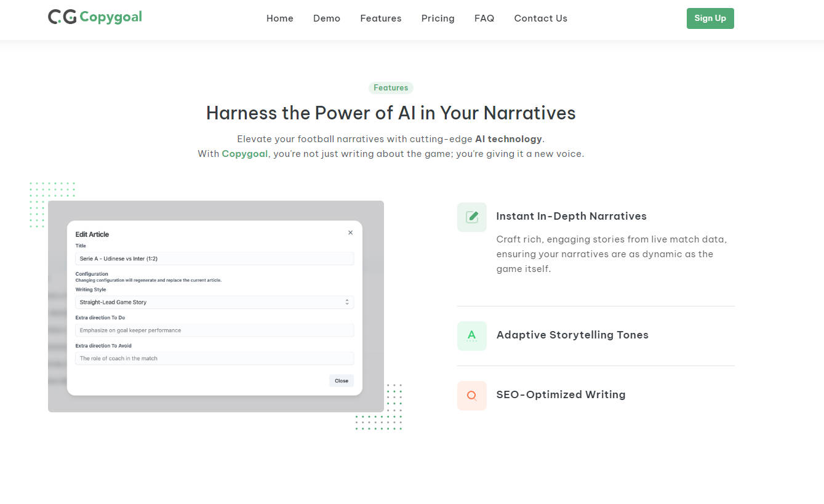
Task: Click the Copygoal logo
Action: tap(95, 17)
